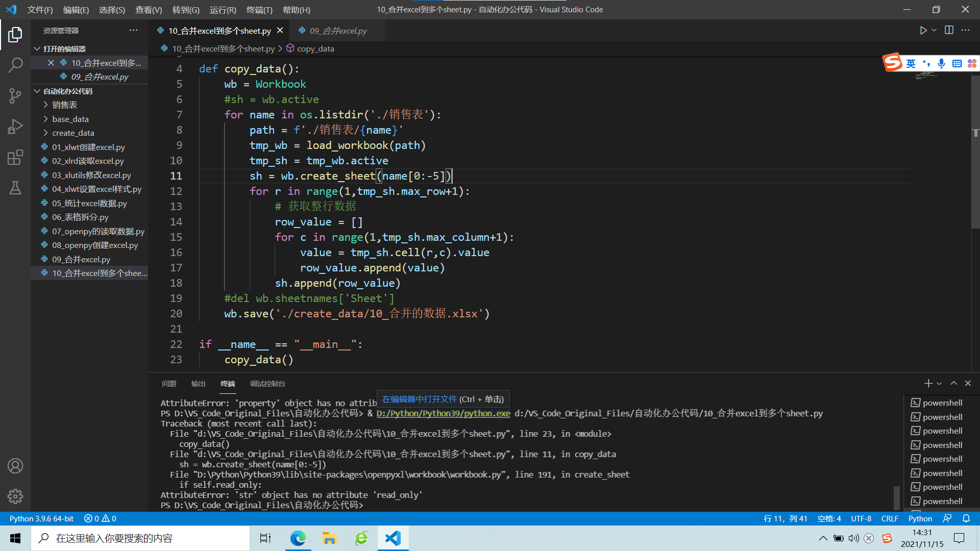
Task: Open Sogou toolbox icon
Action: 972,63
